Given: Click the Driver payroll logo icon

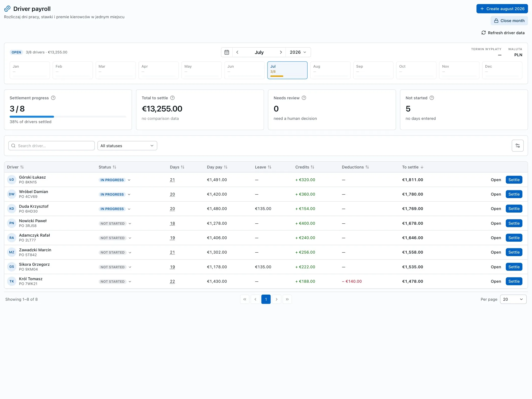Looking at the screenshot, I should point(7,9).
